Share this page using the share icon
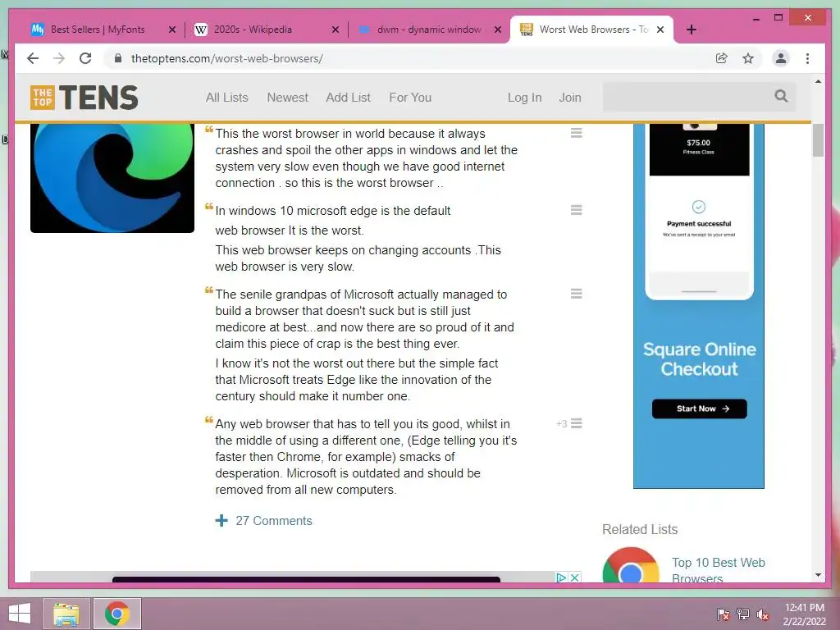Screen dimensions: 840x630 pyautogui.click(x=722, y=58)
